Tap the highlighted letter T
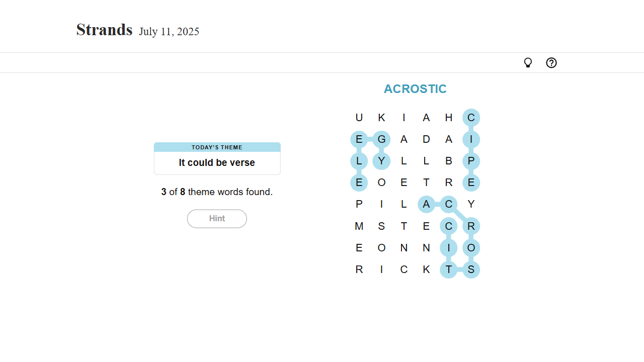 point(449,269)
